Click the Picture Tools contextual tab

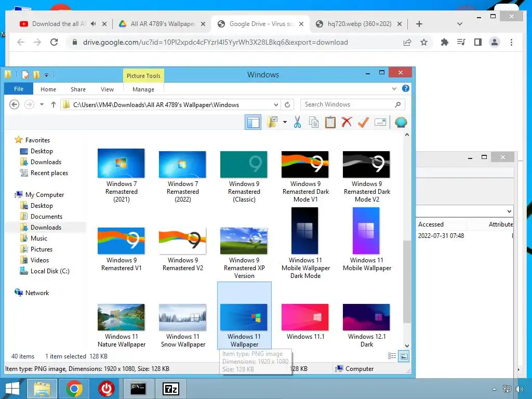(x=143, y=76)
